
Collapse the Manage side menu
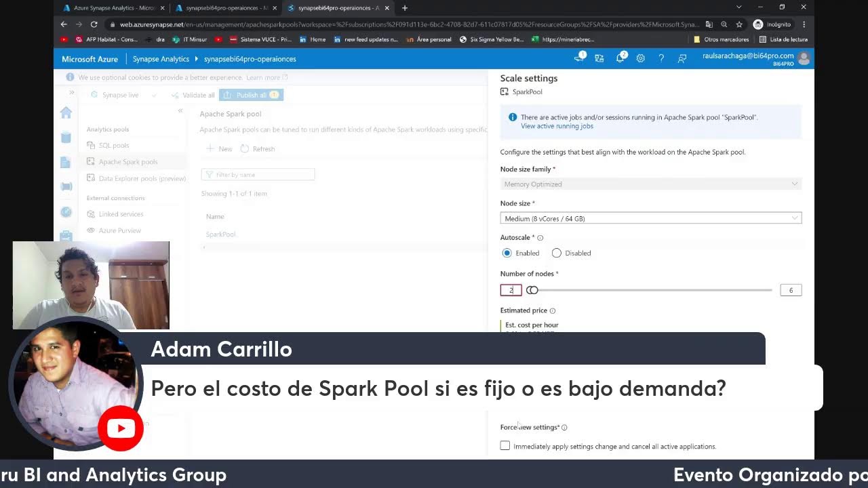click(x=180, y=110)
